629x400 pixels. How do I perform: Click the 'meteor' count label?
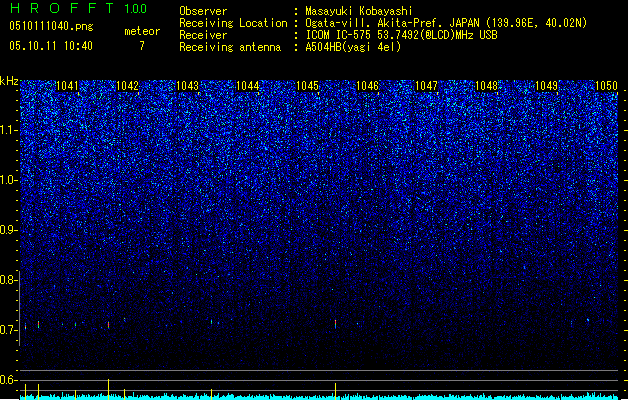pos(142,31)
